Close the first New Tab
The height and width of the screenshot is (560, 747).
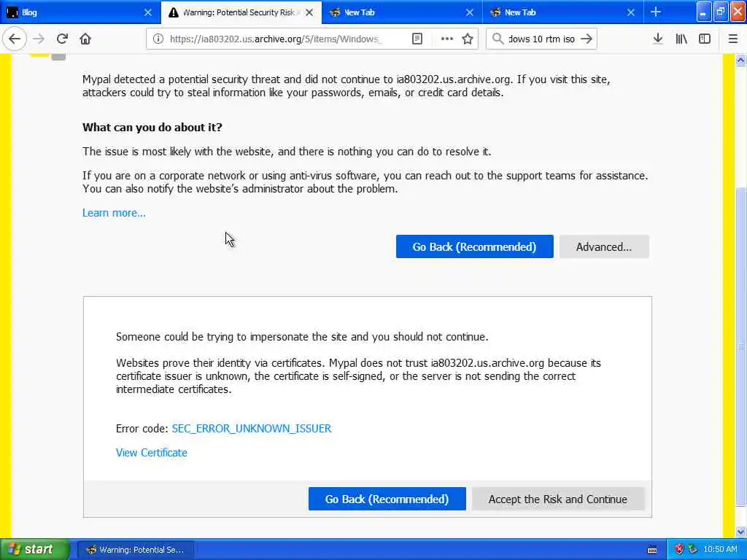coord(469,12)
